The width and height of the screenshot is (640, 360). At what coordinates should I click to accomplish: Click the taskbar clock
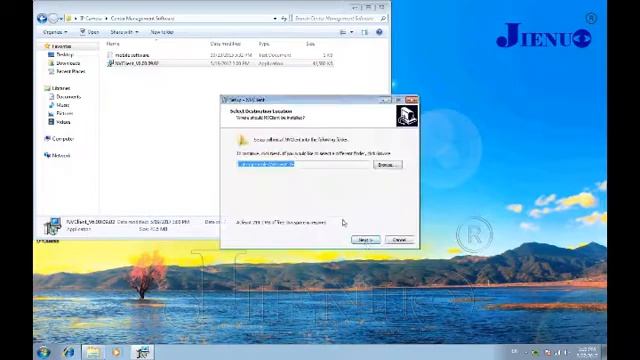(x=587, y=352)
